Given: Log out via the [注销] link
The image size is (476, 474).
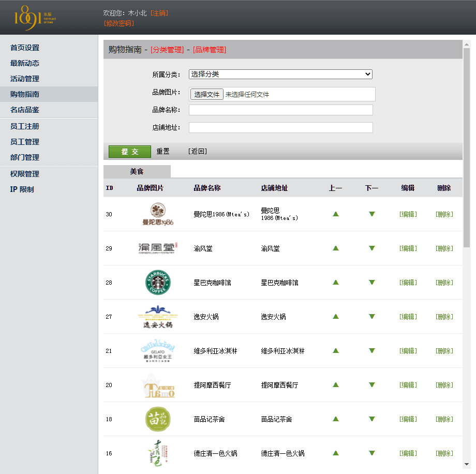Looking at the screenshot, I should tap(159, 13).
